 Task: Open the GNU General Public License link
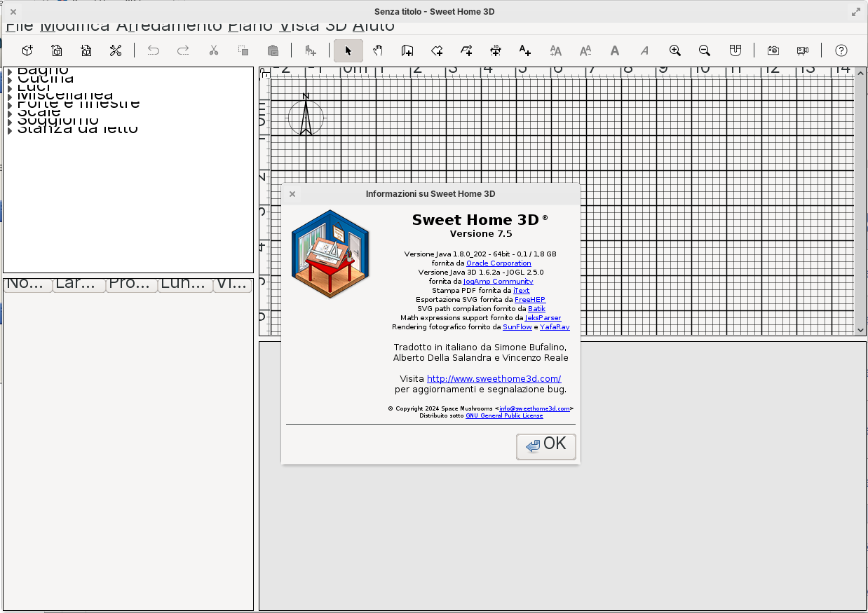point(504,415)
